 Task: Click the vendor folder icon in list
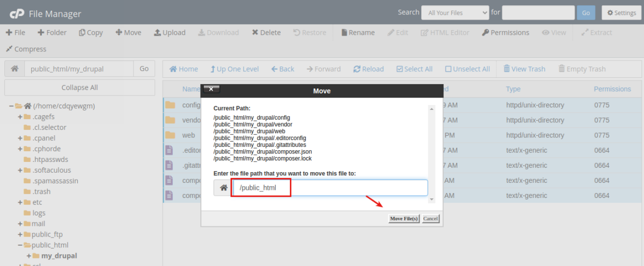(x=170, y=120)
